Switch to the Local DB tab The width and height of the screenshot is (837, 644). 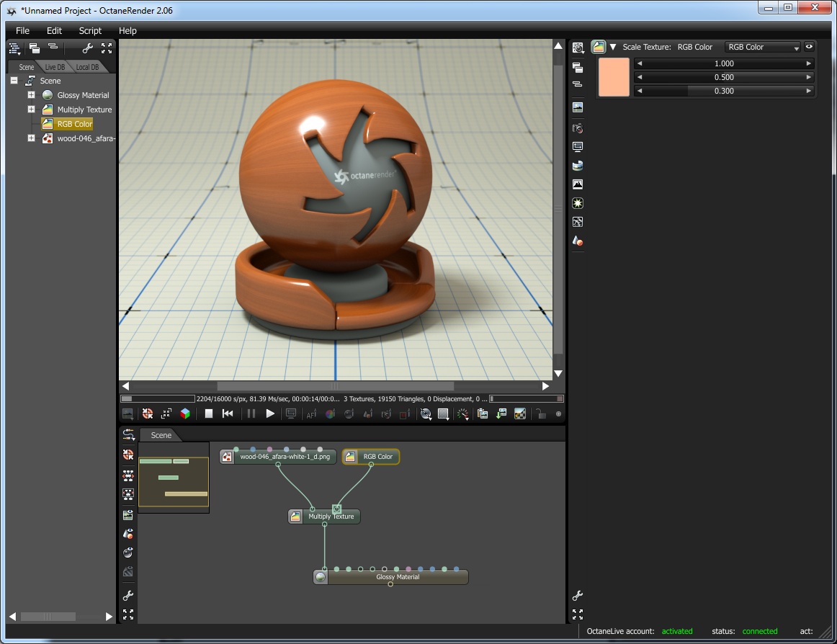(x=87, y=67)
